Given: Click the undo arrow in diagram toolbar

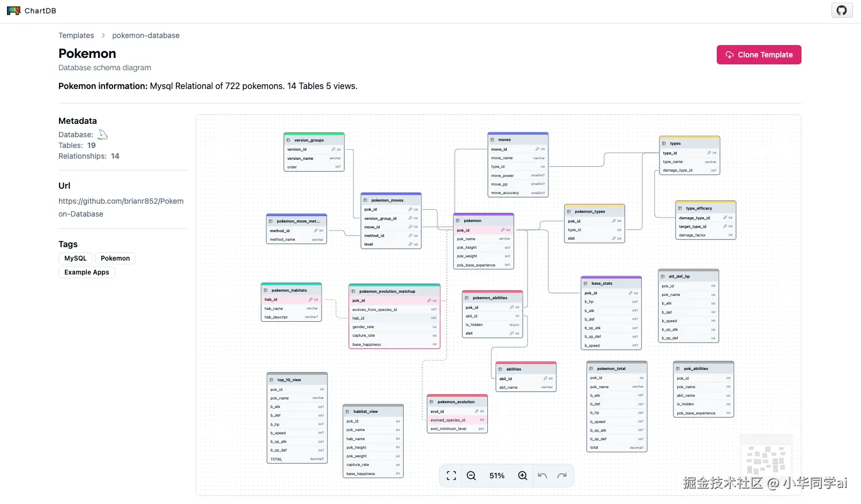Looking at the screenshot, I should point(543,476).
